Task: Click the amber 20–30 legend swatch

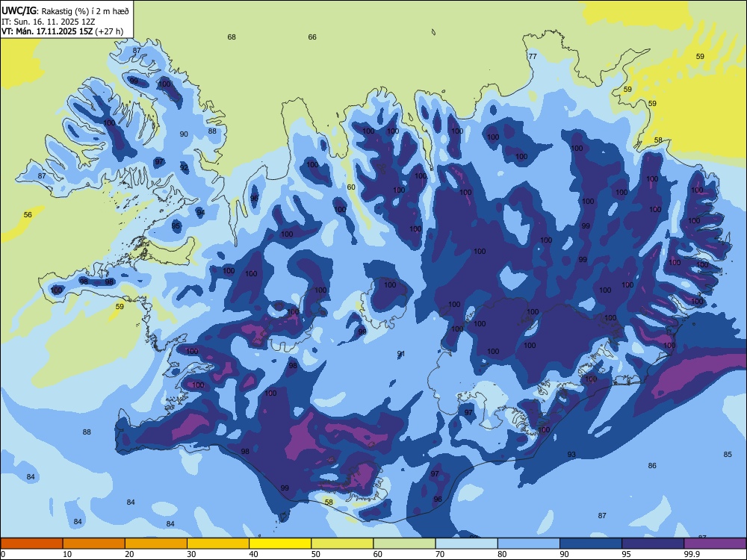Action: click(156, 544)
